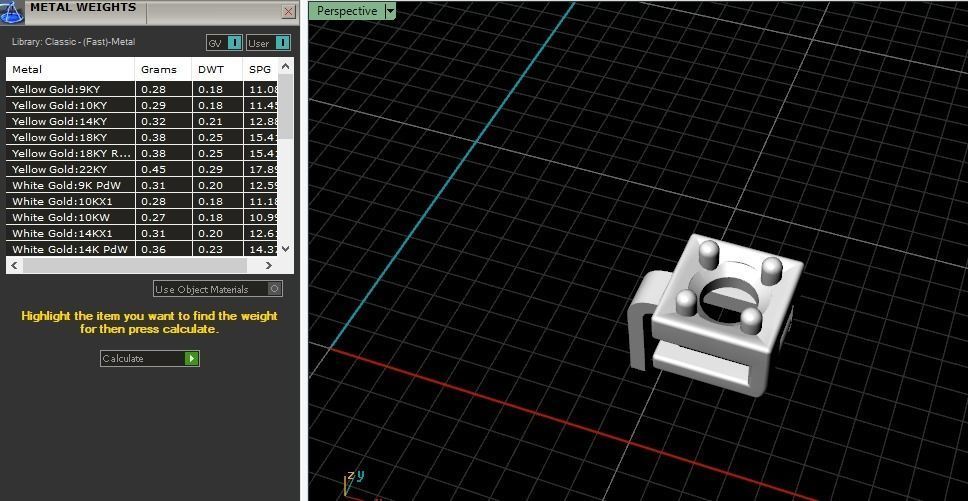
Task: Open the Perspective viewport dropdown arrow
Action: 389,11
